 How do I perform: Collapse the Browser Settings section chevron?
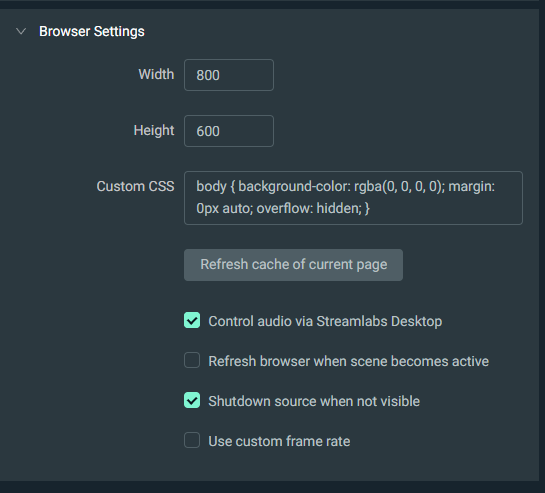(21, 32)
